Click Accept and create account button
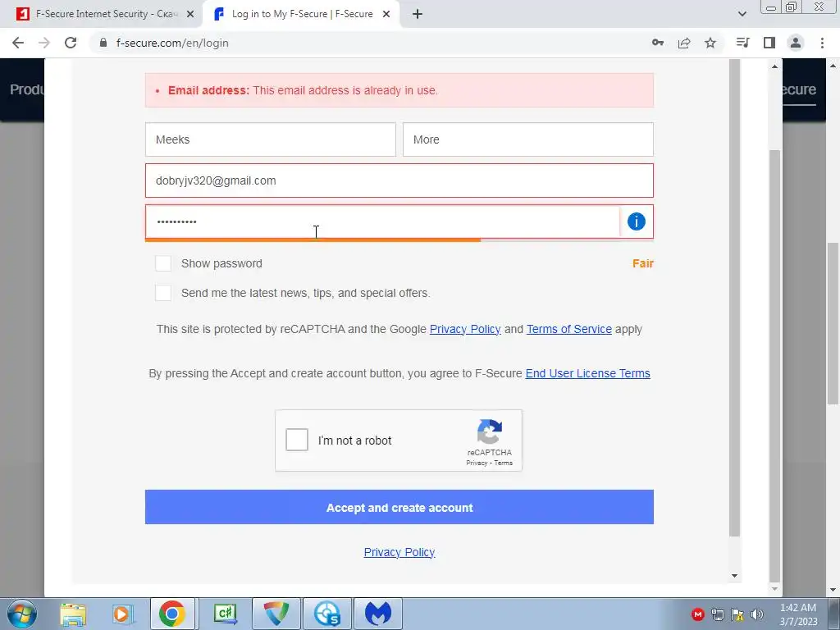840x630 pixels. coord(399,507)
